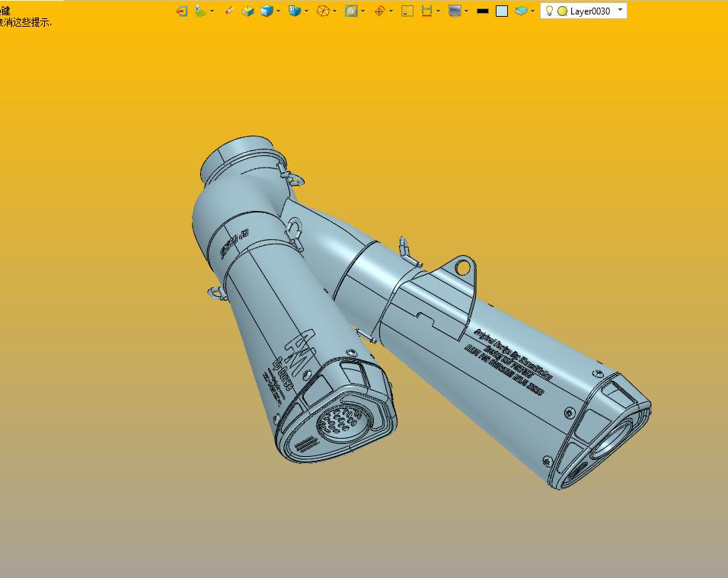Viewport: 728px width, 578px height.
Task: Click the red crosshair target icon
Action: click(379, 11)
